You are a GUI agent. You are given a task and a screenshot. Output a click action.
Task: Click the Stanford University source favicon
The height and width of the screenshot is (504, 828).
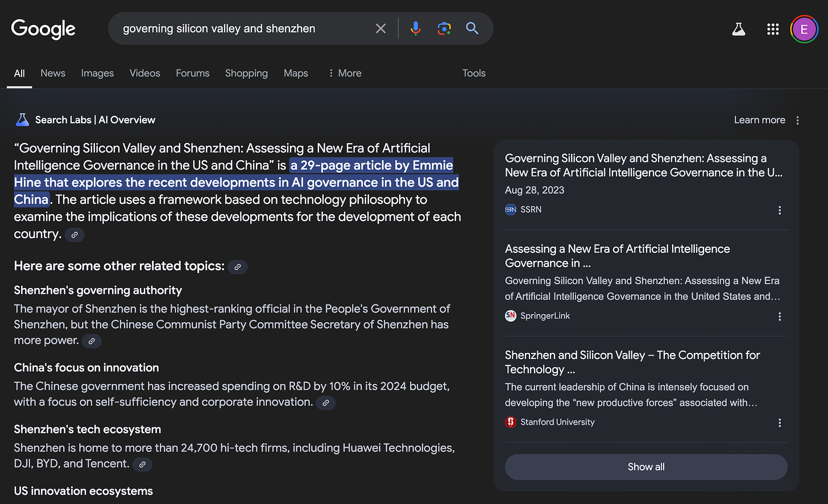click(511, 422)
